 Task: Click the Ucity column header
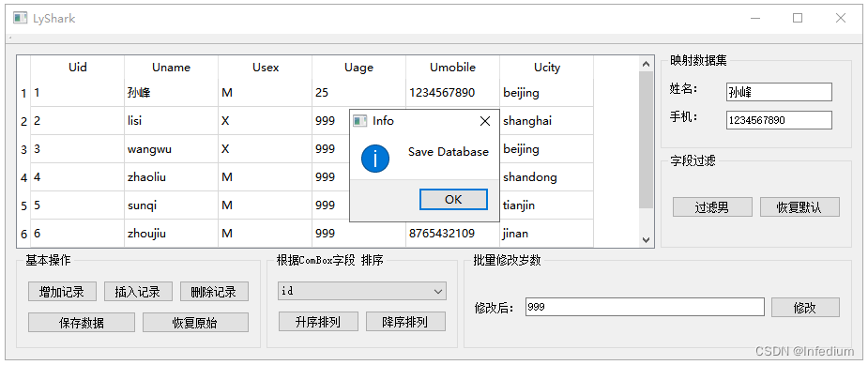pyautogui.click(x=546, y=67)
